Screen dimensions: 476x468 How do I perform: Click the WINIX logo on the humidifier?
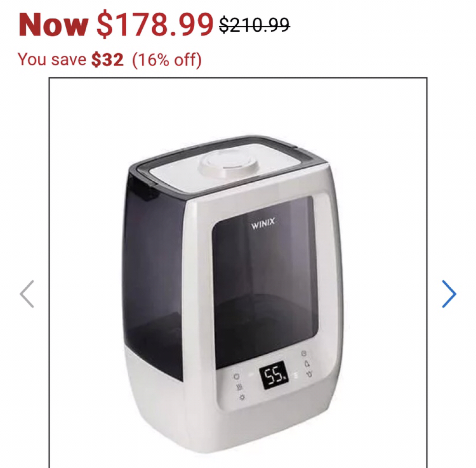(263, 224)
